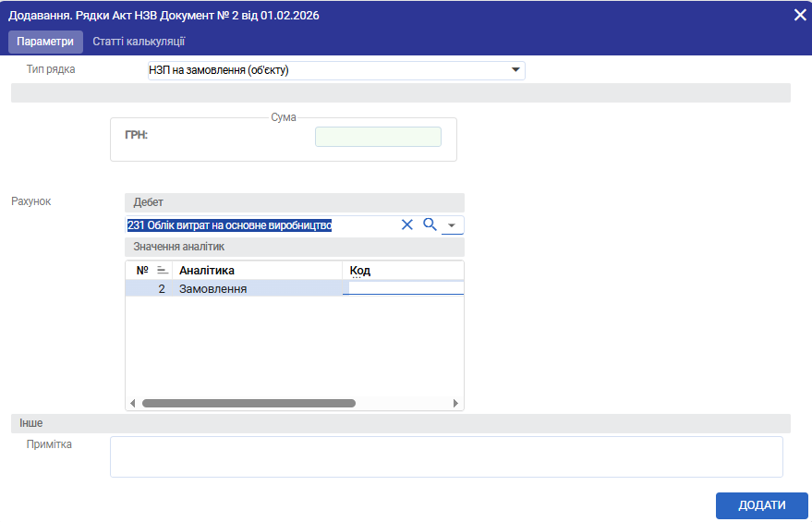
Task: Switch to the Параметри tab
Action: 44,42
